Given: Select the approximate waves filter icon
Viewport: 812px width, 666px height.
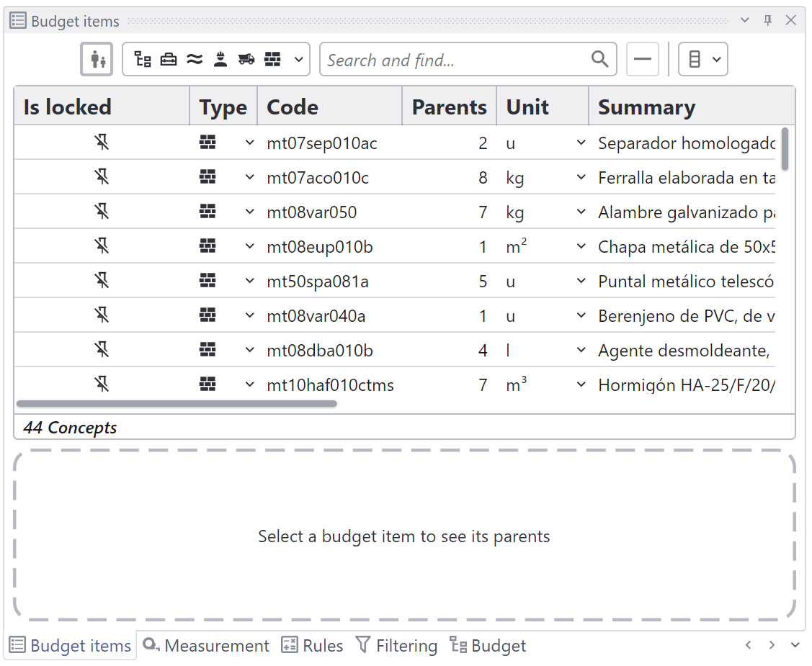Looking at the screenshot, I should tap(195, 60).
